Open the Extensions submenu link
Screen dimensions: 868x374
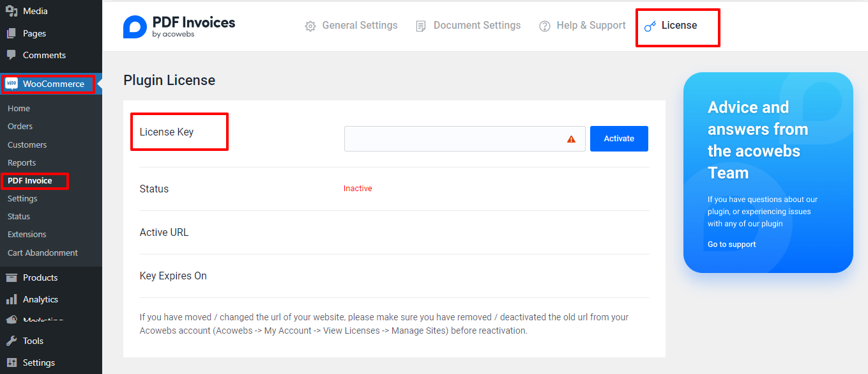coord(27,235)
